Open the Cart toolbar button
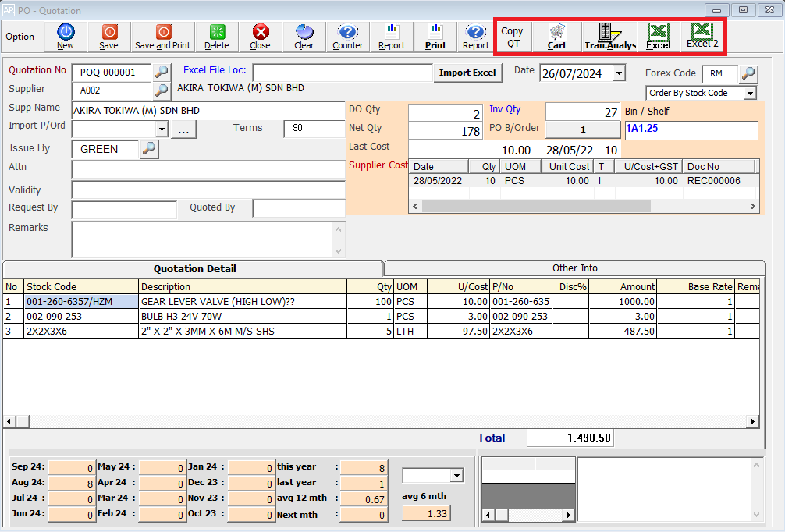 pos(556,37)
